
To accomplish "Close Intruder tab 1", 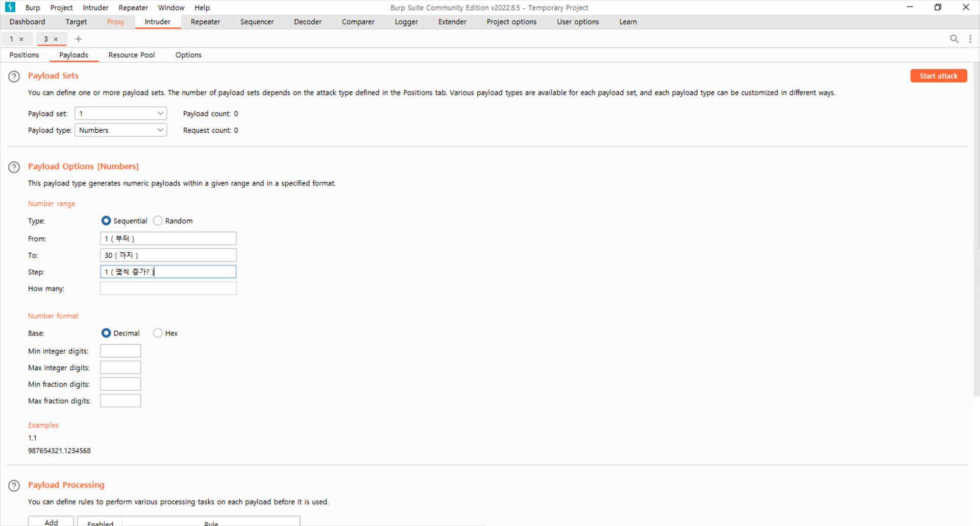I will click(x=21, y=39).
